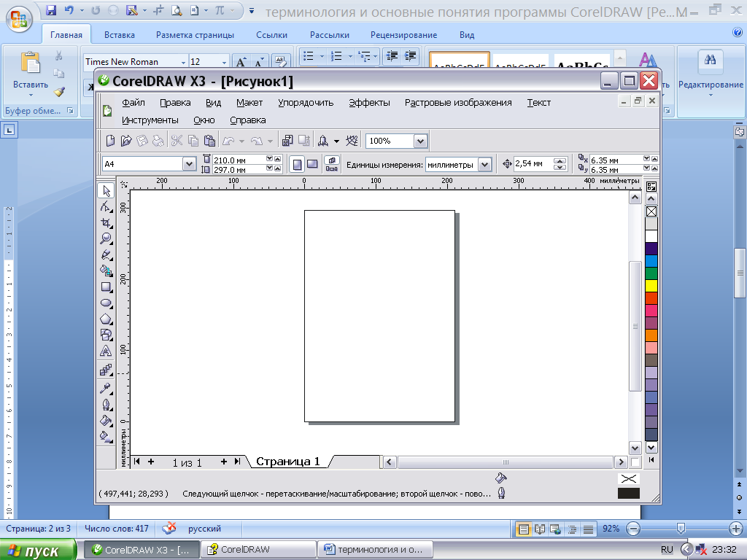Open the A4 paper size dropdown

(189, 164)
